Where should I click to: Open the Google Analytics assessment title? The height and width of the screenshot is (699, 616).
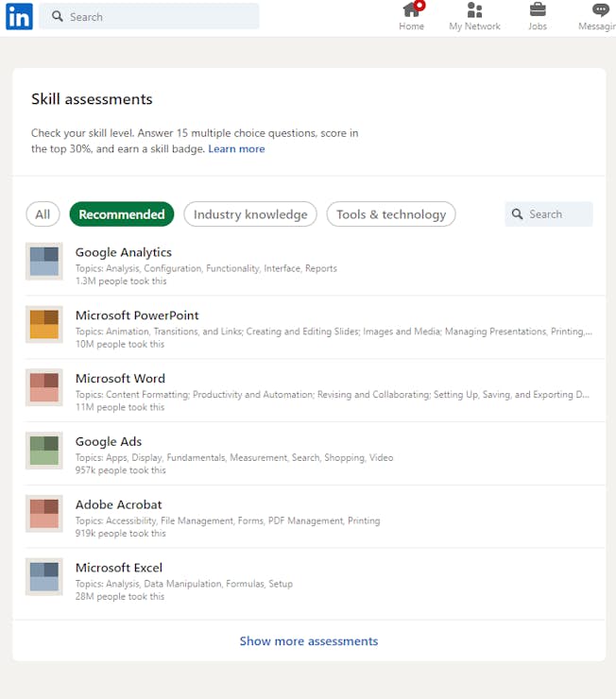124,252
